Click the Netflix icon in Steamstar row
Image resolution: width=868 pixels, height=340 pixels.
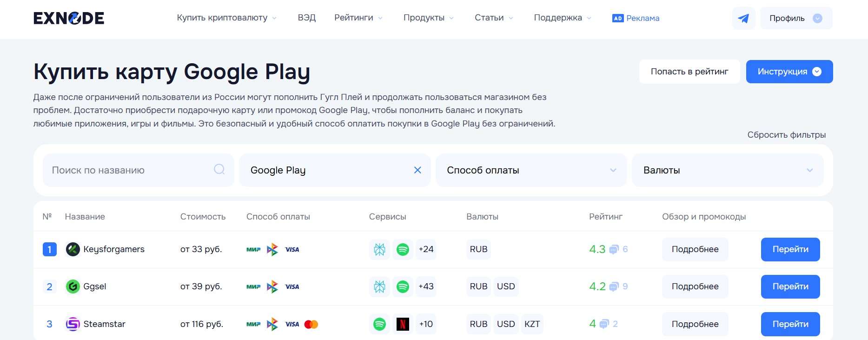403,324
